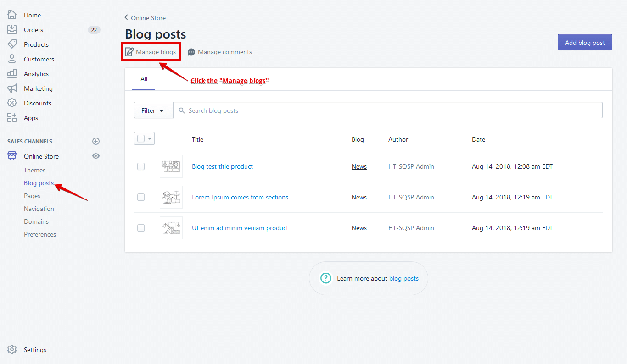Add a sales channel with the plus icon
627x364 pixels.
pos(95,141)
